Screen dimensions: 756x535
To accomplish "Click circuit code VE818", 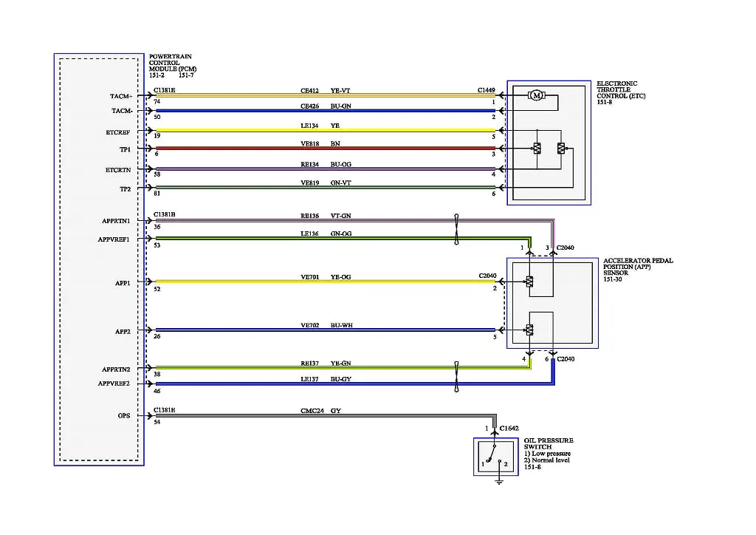I will click(309, 144).
